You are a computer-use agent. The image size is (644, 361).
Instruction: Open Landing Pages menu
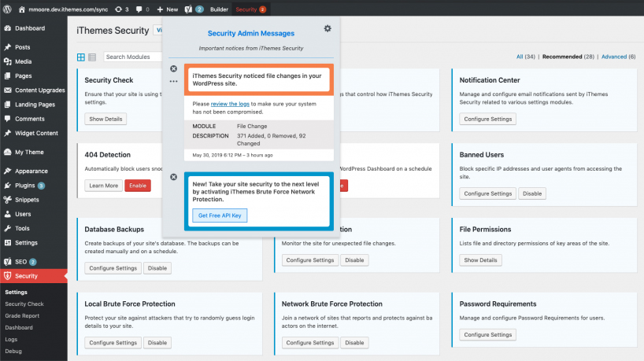(x=34, y=105)
